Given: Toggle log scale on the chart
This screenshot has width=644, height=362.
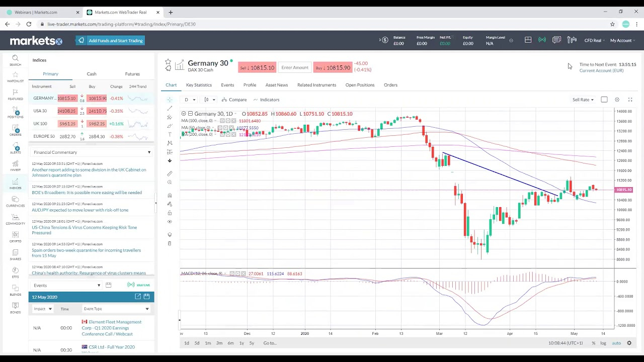Looking at the screenshot, I should 603,343.
